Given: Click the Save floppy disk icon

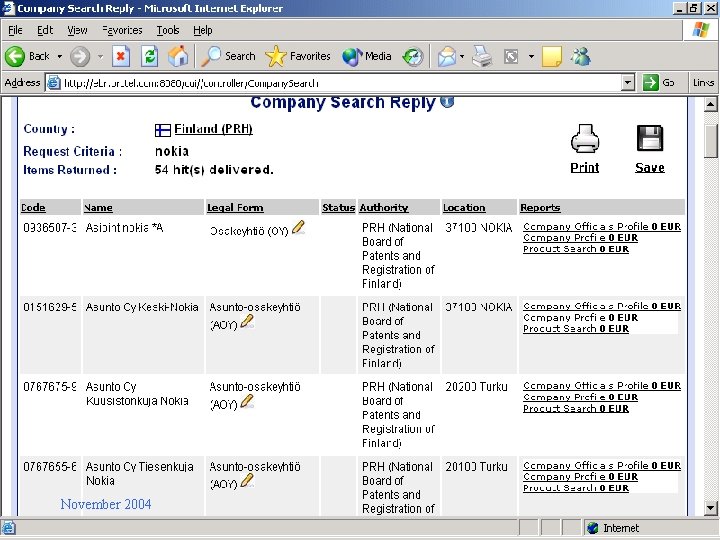Looking at the screenshot, I should coord(650,138).
